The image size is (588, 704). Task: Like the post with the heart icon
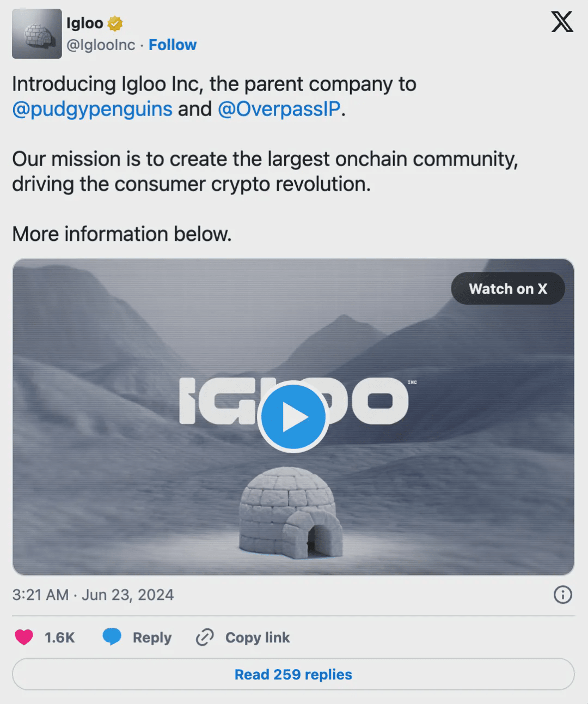[24, 637]
